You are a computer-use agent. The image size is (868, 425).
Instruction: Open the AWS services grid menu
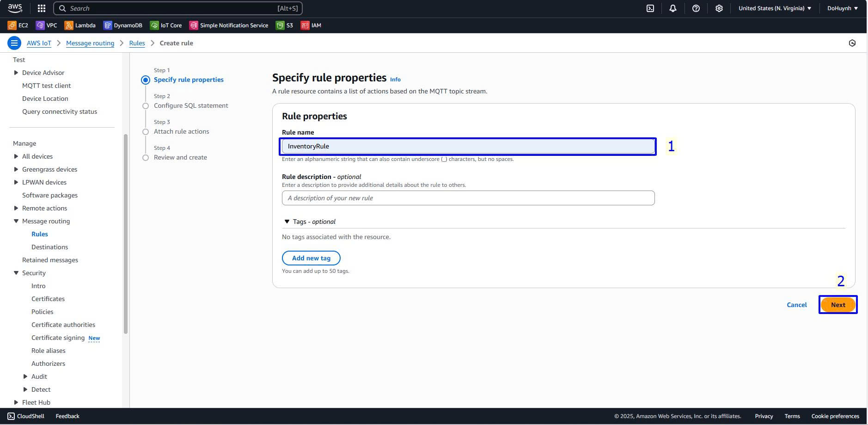click(x=42, y=8)
